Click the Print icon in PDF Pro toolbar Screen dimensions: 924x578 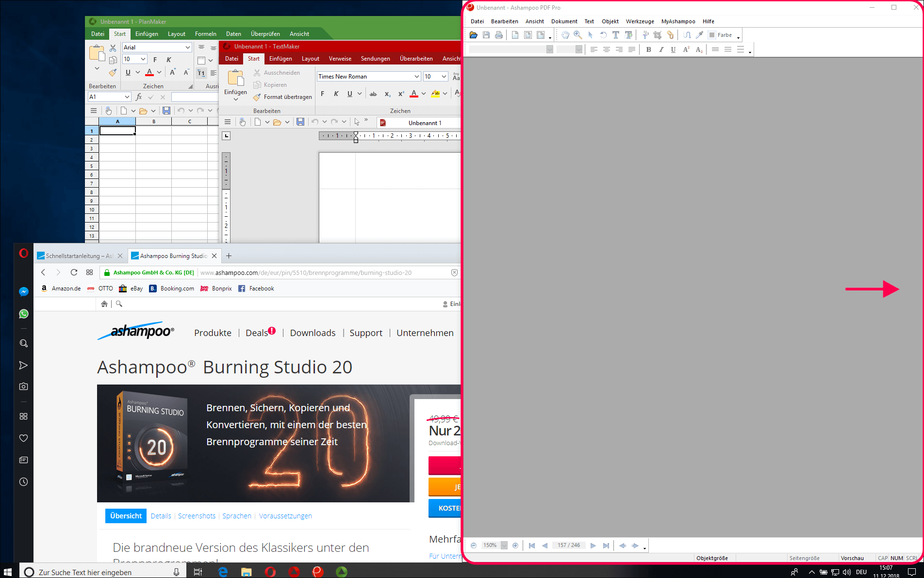[x=499, y=35]
